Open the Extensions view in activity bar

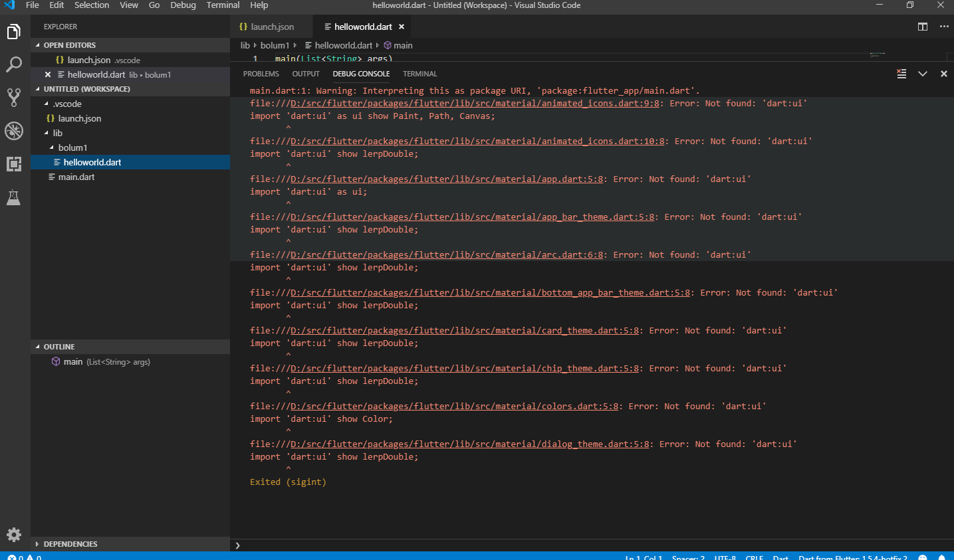click(14, 164)
